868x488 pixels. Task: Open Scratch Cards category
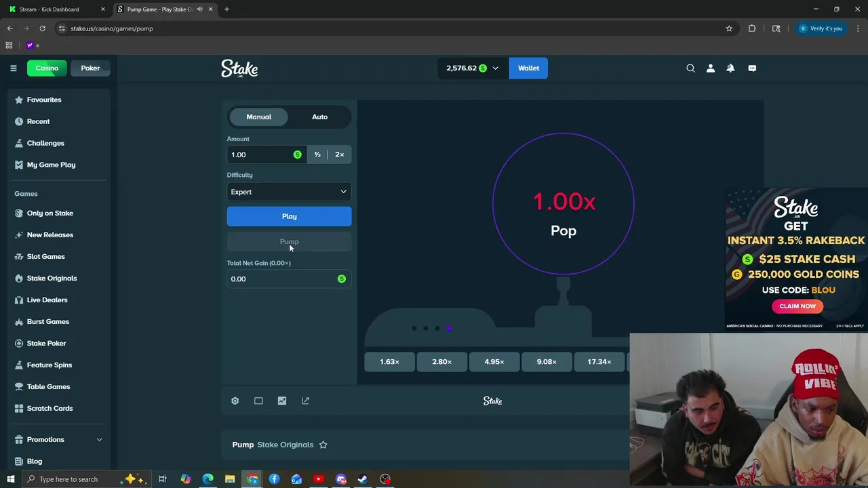tap(50, 408)
